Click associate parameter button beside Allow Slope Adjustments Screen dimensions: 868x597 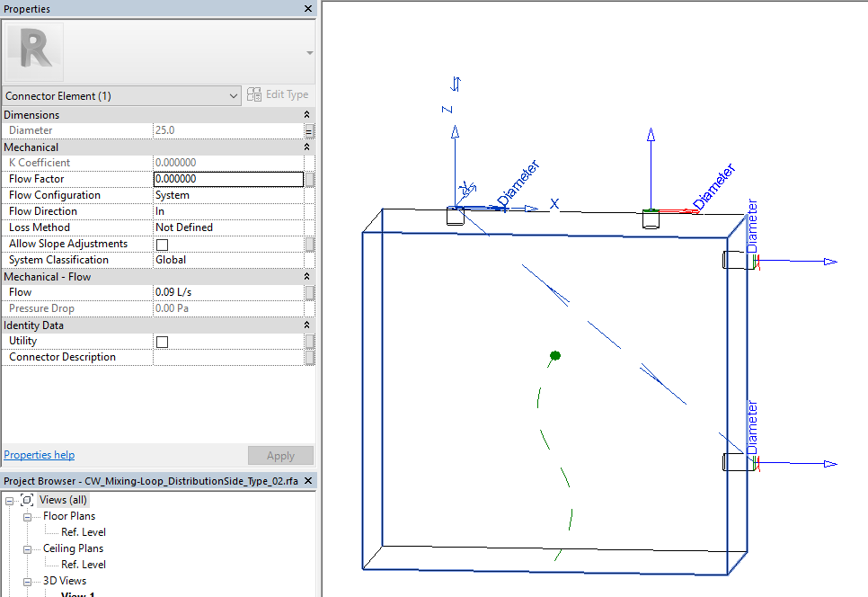point(310,244)
